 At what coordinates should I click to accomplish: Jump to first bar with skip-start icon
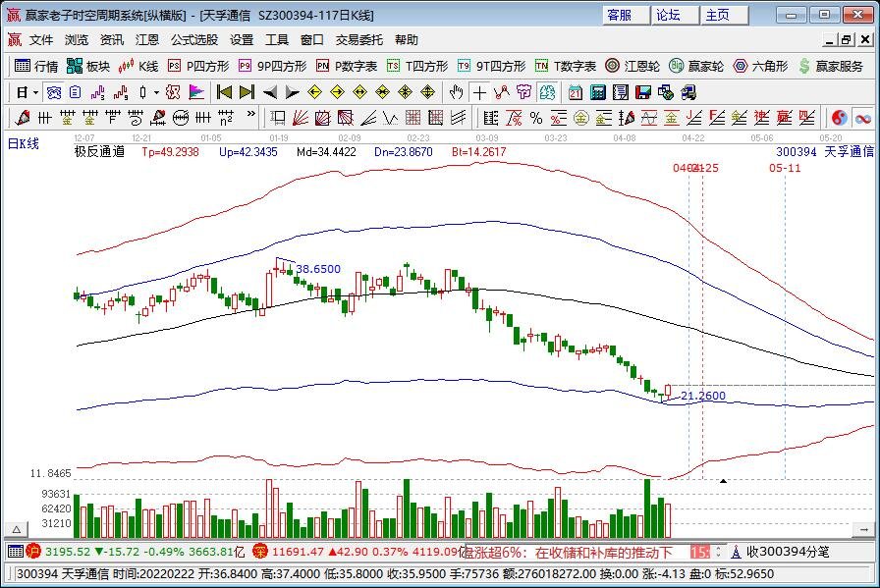click(x=224, y=92)
